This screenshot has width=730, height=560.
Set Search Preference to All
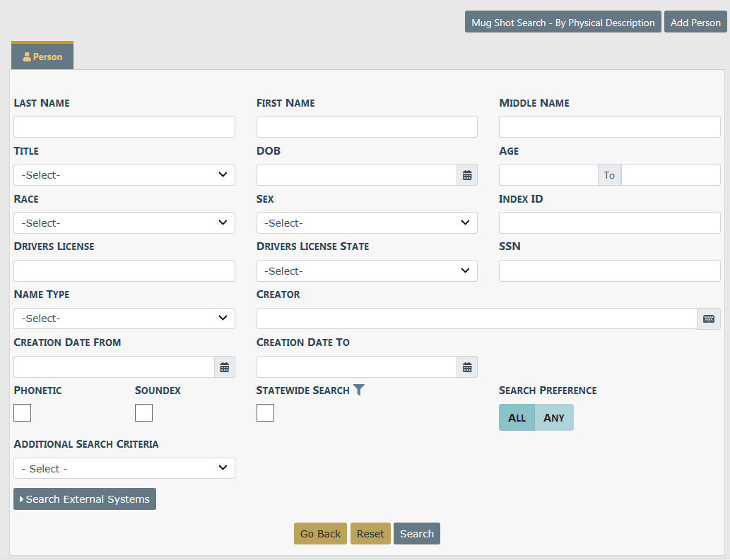(x=517, y=417)
